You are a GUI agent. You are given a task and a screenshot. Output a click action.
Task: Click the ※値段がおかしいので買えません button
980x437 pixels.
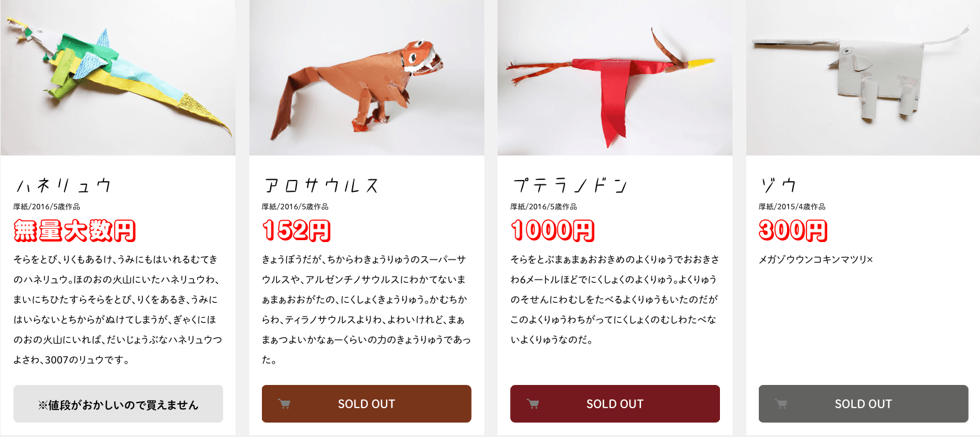[118, 404]
